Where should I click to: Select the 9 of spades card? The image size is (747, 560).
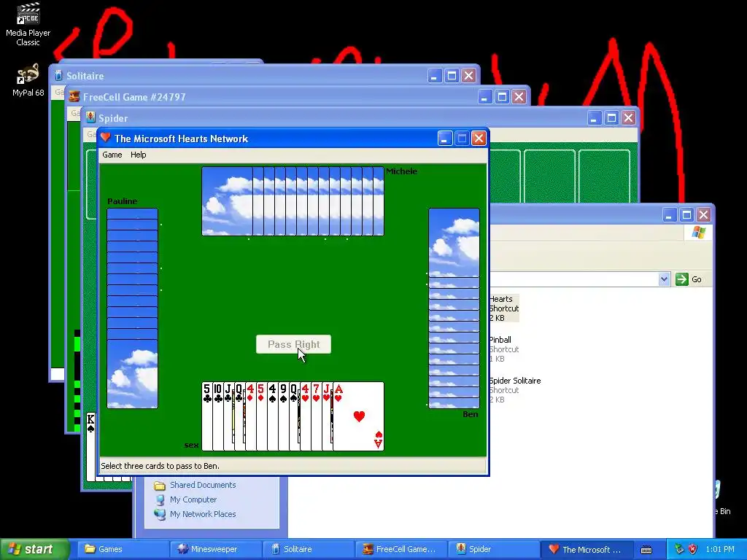point(284,416)
